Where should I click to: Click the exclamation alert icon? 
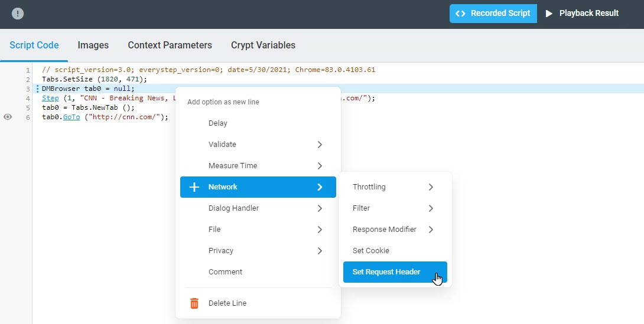coord(18,14)
